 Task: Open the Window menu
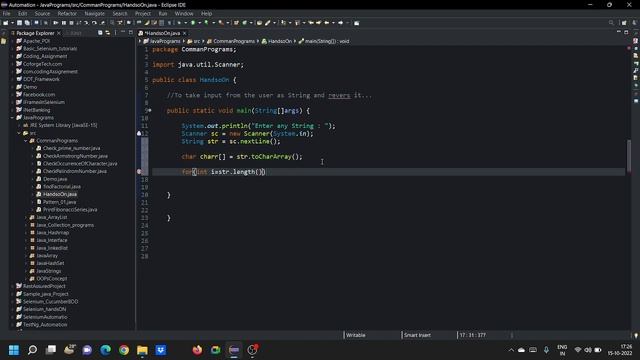(184, 13)
